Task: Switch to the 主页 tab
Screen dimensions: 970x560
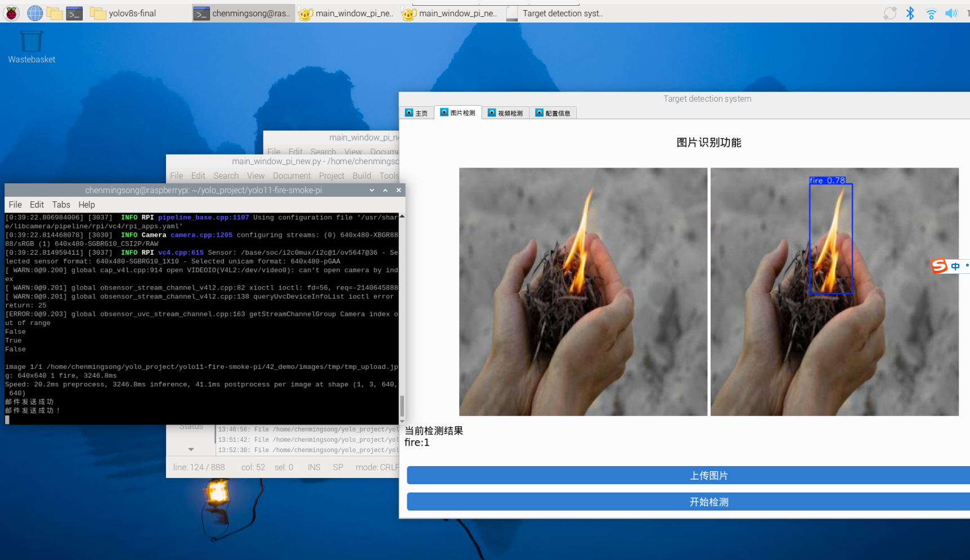Action: 416,113
